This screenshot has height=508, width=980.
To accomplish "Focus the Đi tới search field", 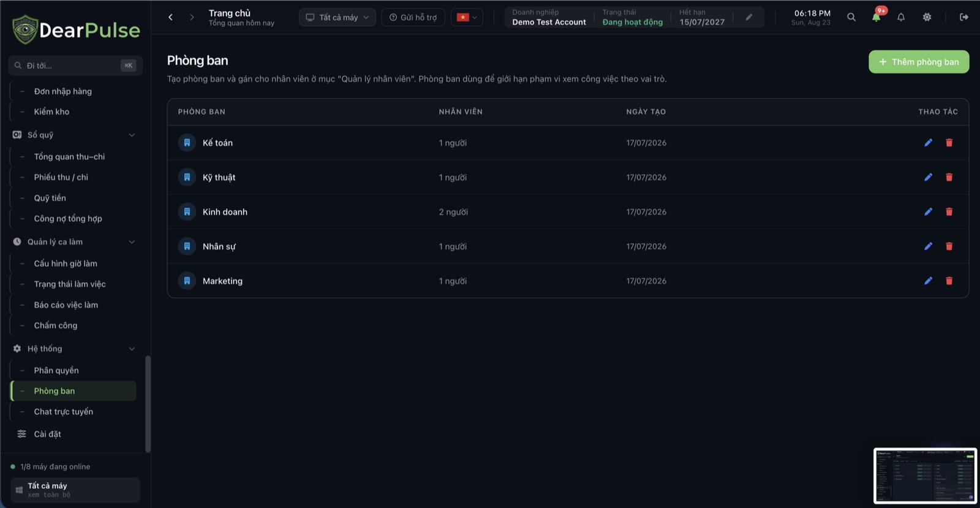I will (75, 66).
